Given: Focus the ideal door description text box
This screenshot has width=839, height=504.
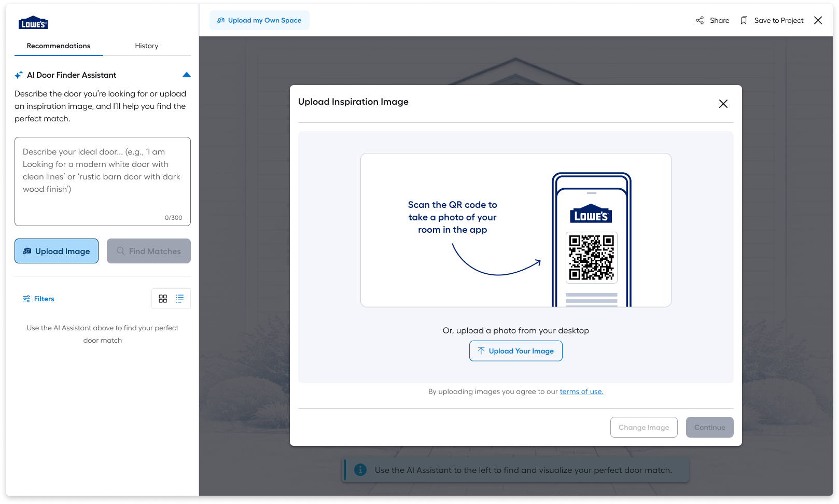Looking at the screenshot, I should (103, 181).
